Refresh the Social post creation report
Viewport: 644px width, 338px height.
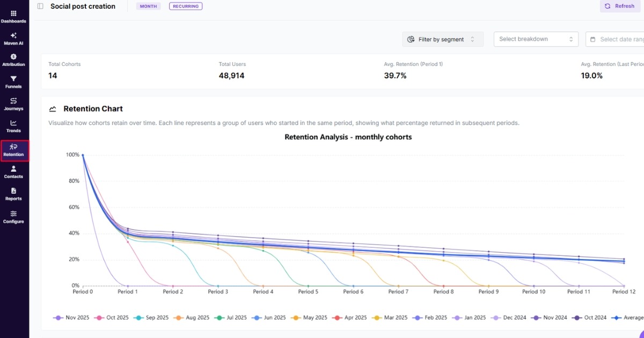pyautogui.click(x=620, y=6)
